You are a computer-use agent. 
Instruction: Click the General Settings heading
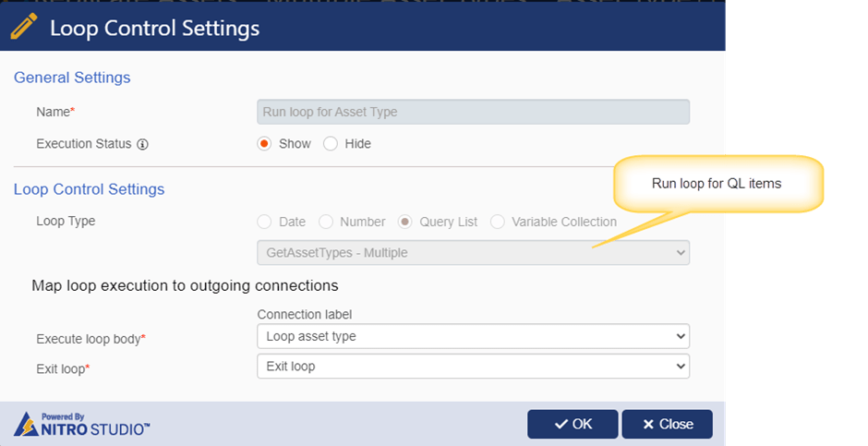[72, 78]
